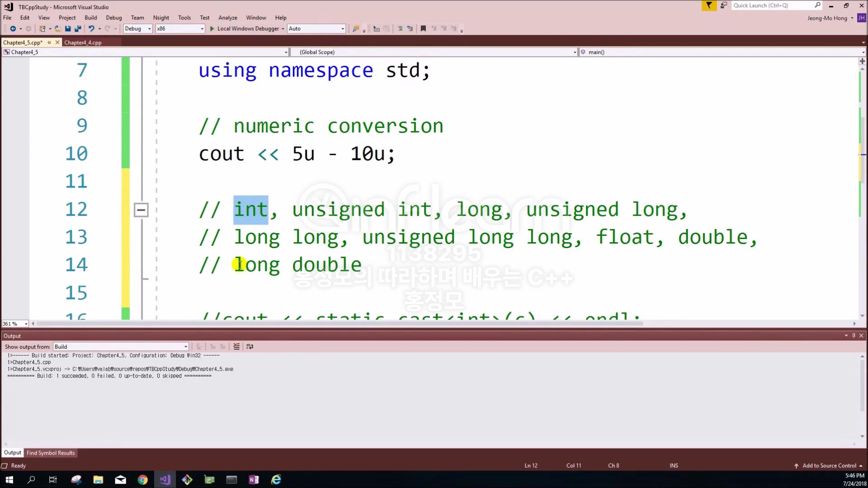The width and height of the screenshot is (868, 488).
Task: Open the Find Symbol Results tab
Action: tap(51, 453)
